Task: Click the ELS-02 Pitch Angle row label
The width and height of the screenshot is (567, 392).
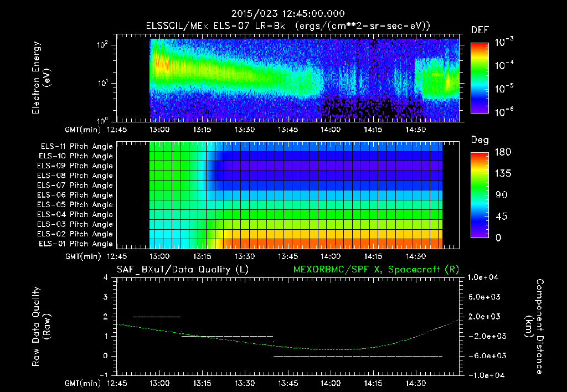Action: [75, 234]
